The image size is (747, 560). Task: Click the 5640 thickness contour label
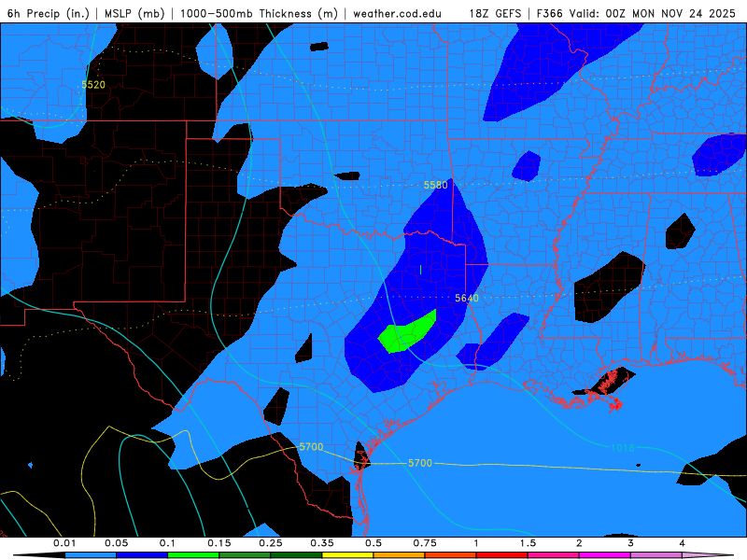coord(466,298)
